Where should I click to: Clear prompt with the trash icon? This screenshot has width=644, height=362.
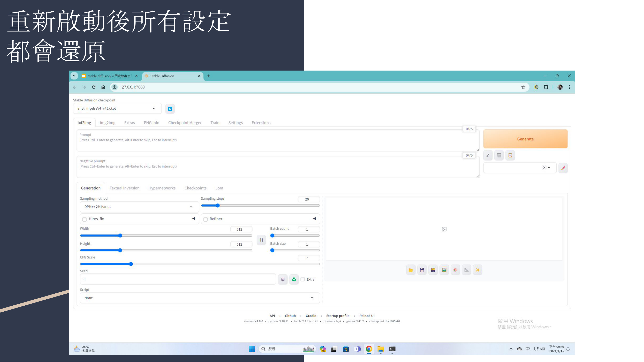pos(499,155)
